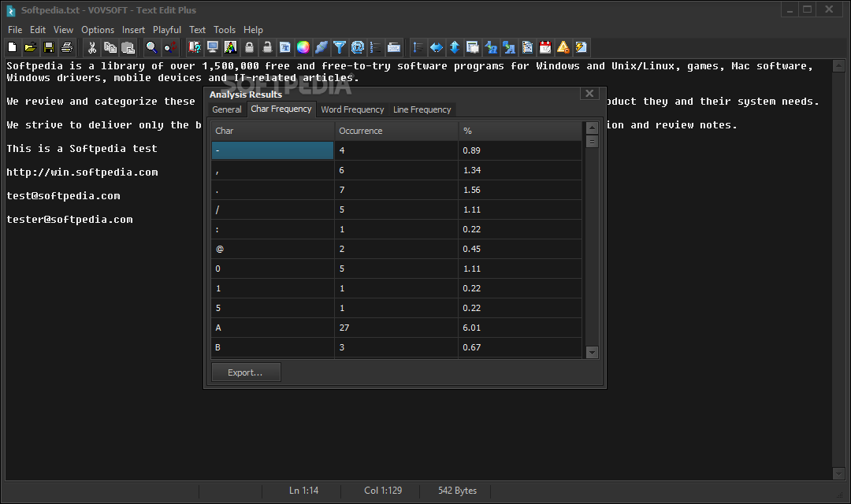Screen dimensions: 851x504
Task: Select the Char Frequency tab
Action: 281,109
